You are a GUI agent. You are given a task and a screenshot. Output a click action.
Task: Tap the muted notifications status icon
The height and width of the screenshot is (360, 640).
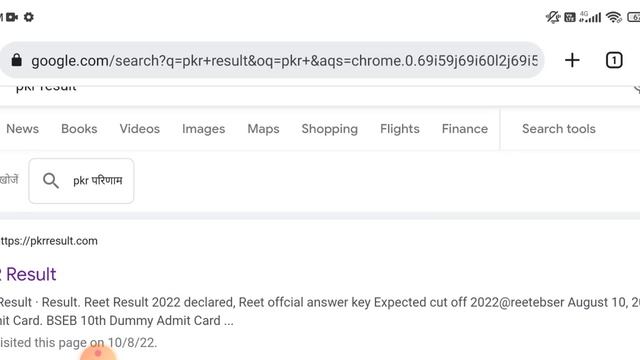553,17
